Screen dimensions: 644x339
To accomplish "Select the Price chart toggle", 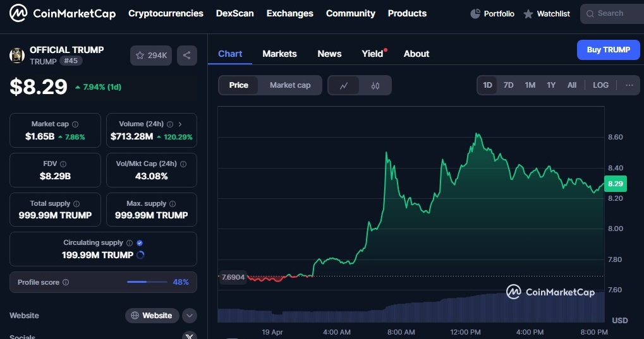I will point(239,85).
